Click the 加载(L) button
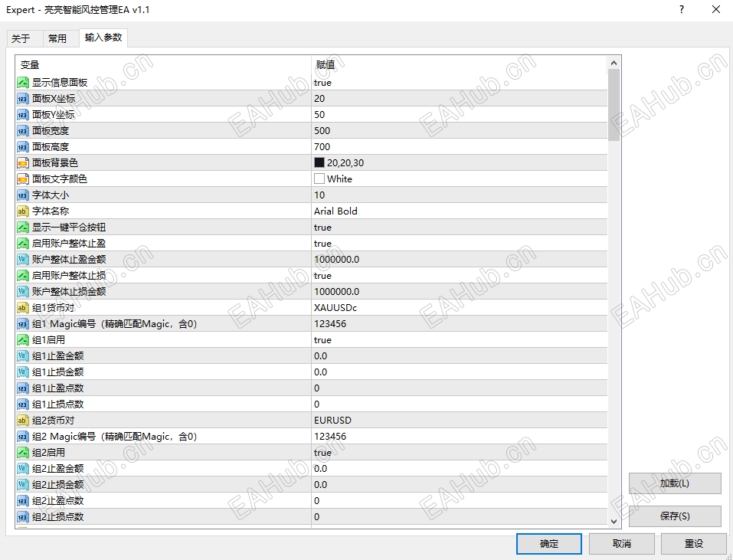The height and width of the screenshot is (560, 733). click(674, 483)
